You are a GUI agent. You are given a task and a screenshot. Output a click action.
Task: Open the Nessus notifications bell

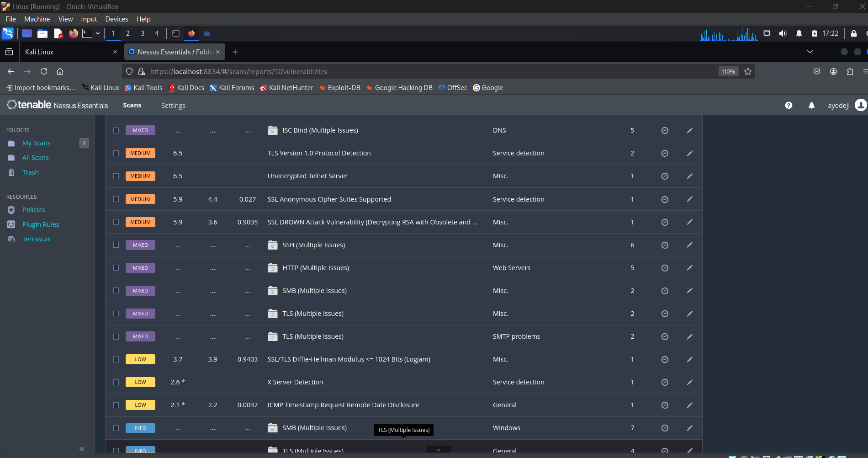point(811,105)
